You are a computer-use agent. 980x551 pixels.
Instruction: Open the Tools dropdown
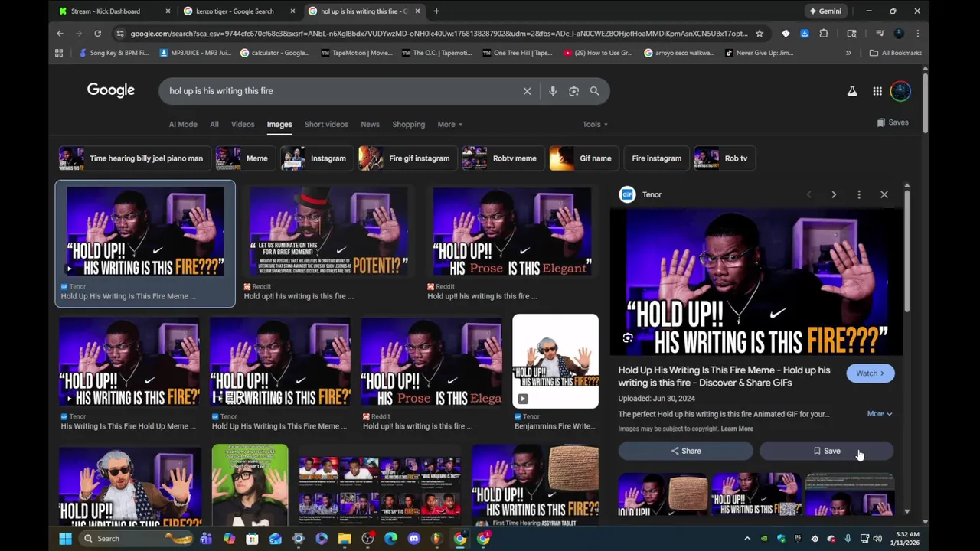595,124
